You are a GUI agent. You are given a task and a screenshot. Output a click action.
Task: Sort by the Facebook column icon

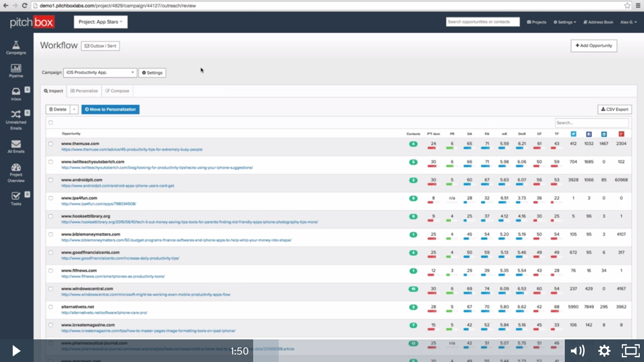(x=589, y=134)
